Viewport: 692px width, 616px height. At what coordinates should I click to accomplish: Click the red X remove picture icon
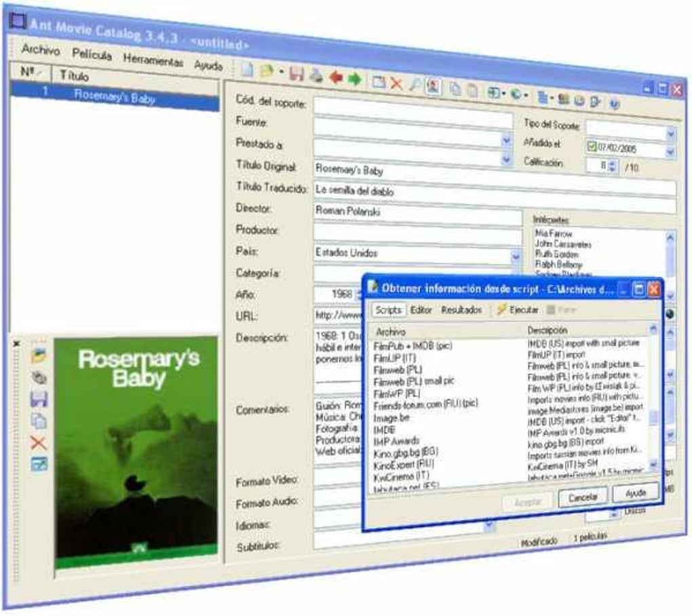39,442
